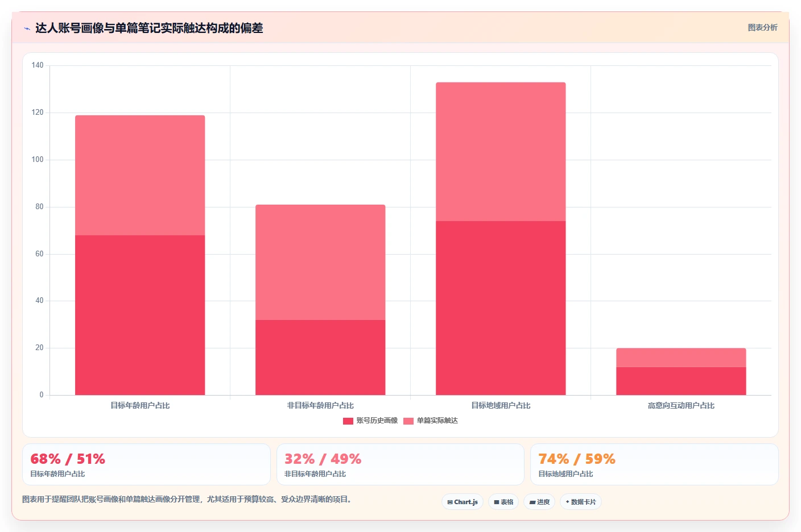Click the 100 y-axis tick label
This screenshot has height=532, width=801.
pyautogui.click(x=38, y=160)
